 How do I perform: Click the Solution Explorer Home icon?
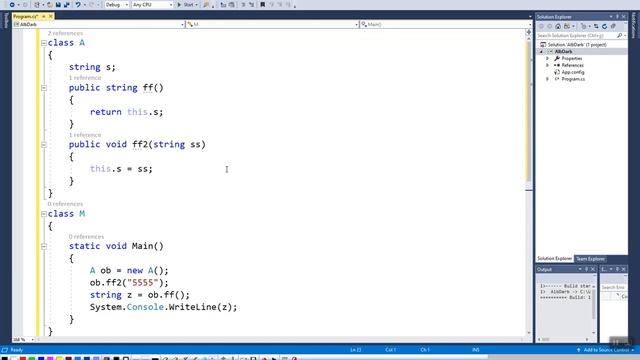[558, 26]
